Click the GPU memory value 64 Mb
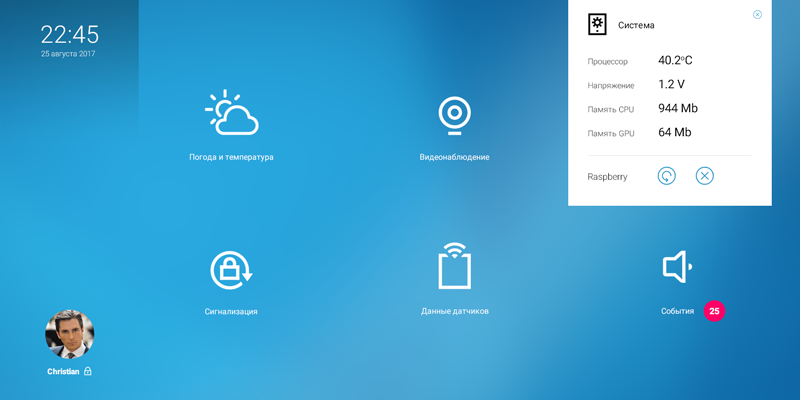The image size is (800, 400). click(x=674, y=132)
